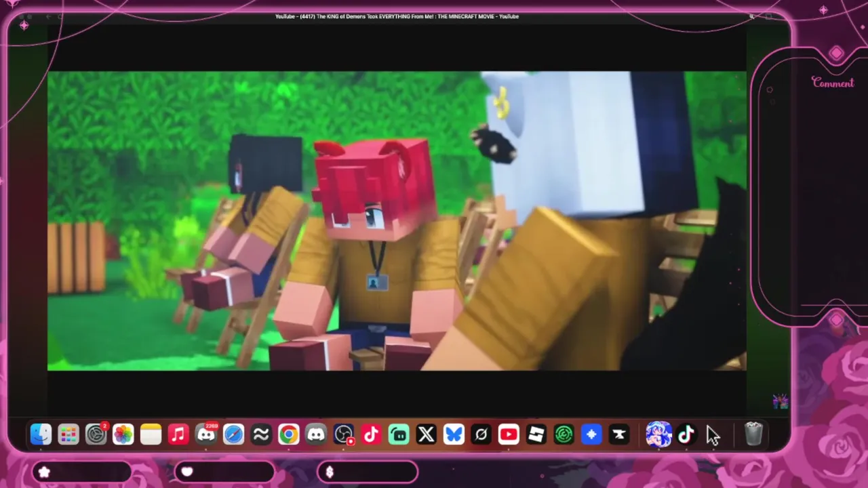
Task: Open OBS Studio from the dock
Action: click(x=344, y=434)
